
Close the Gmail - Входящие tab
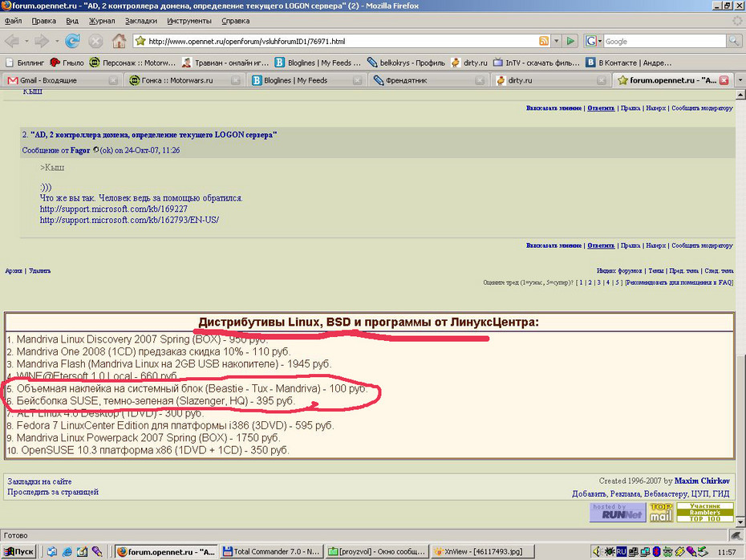click(x=113, y=80)
